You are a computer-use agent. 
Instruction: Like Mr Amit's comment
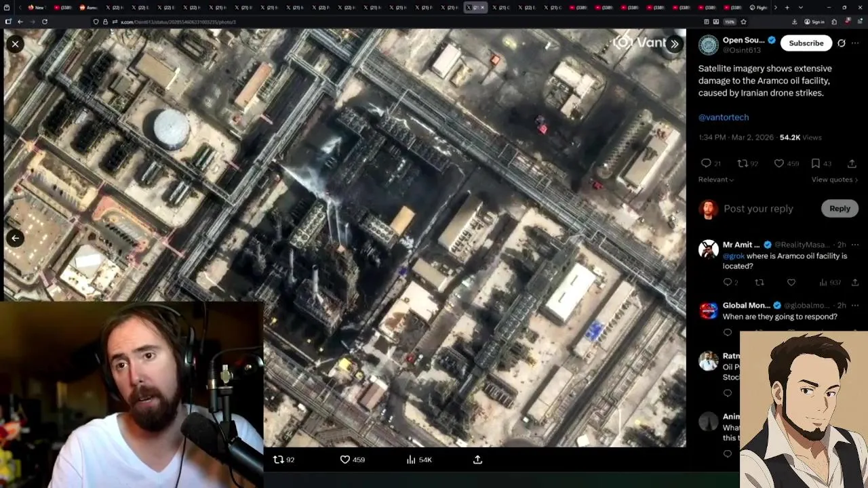point(791,283)
